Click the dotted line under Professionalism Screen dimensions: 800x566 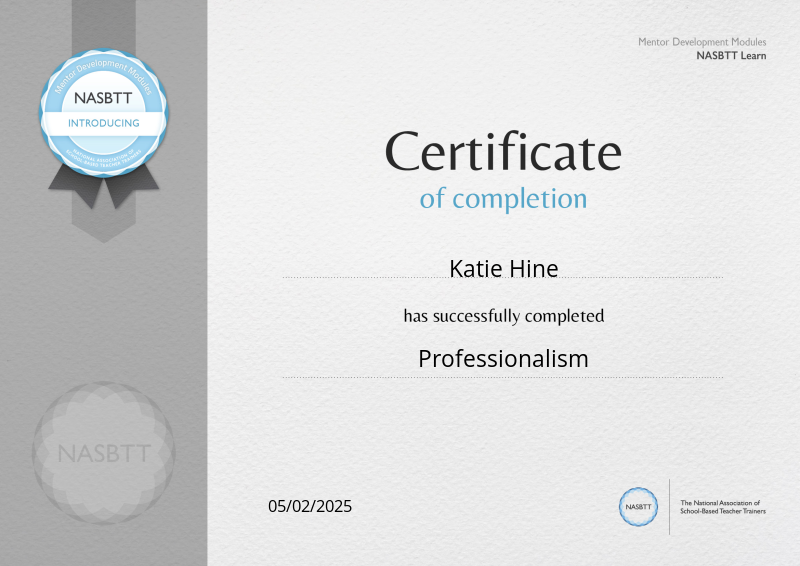(503, 377)
